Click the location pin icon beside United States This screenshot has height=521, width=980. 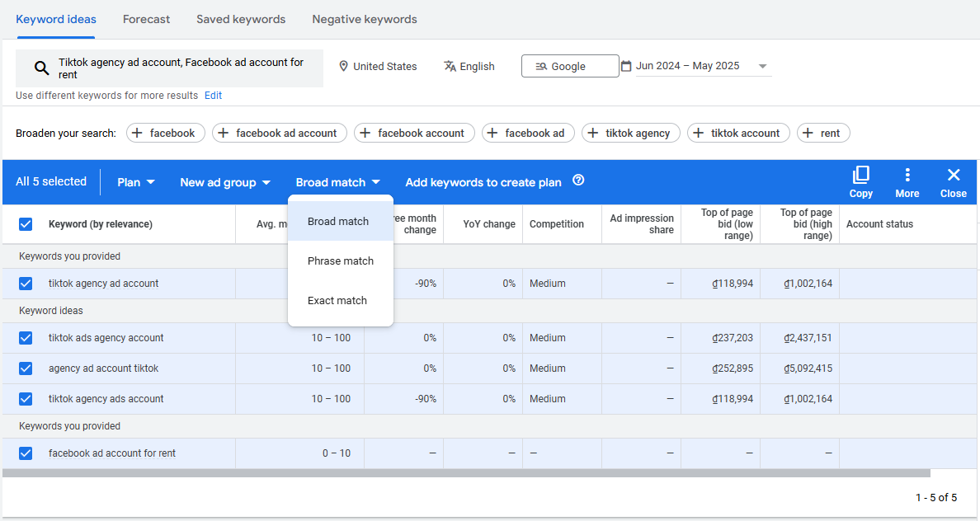pyautogui.click(x=343, y=66)
